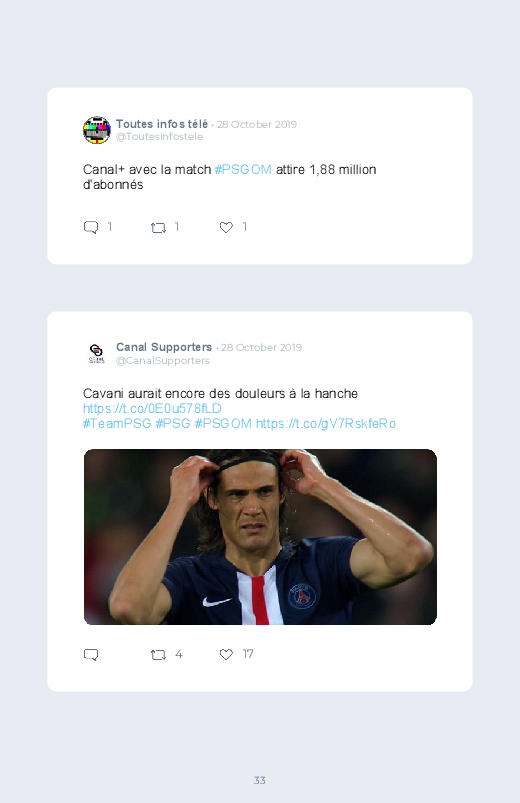520x803 pixels.
Task: Retweet the Canal Supporters Cavani tweet
Action: (x=158, y=654)
